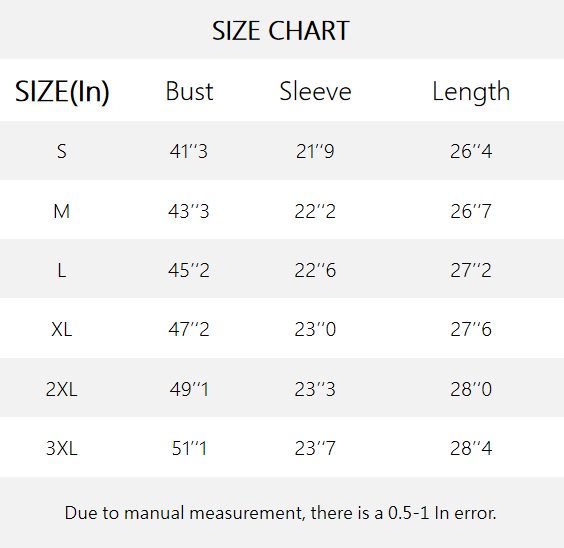Click sleeve value 23''3 for 2XL
The image size is (564, 548).
[315, 389]
